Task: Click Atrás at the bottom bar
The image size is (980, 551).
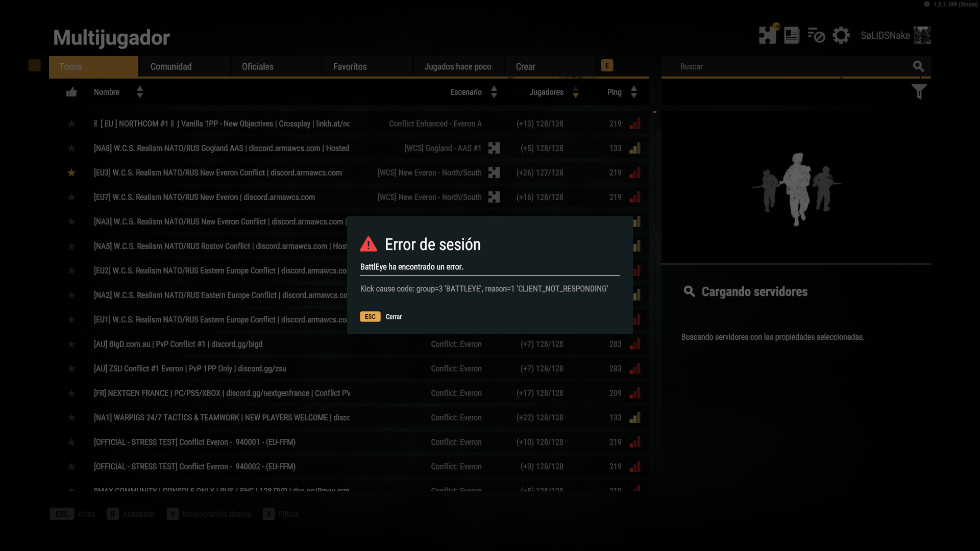Action: [x=86, y=514]
